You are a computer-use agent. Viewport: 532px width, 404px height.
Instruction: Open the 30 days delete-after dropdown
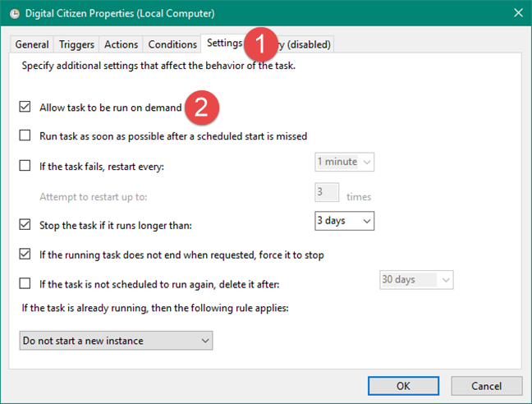point(416,280)
